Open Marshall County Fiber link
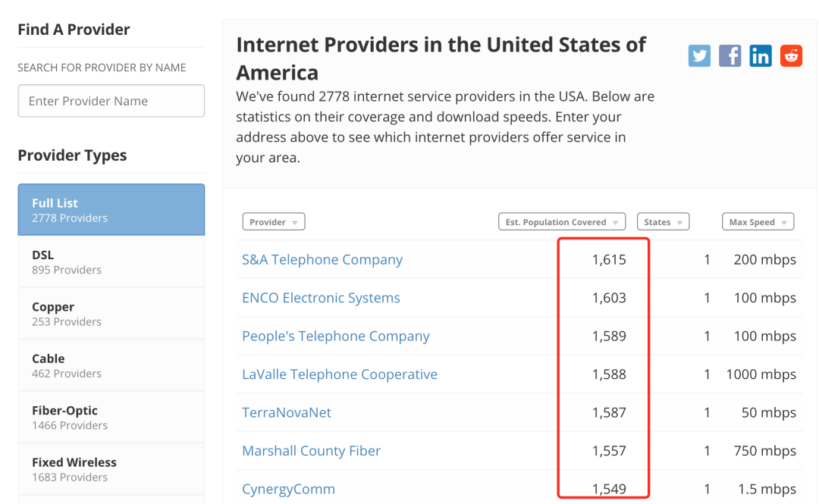The width and height of the screenshot is (819, 504). 311,451
